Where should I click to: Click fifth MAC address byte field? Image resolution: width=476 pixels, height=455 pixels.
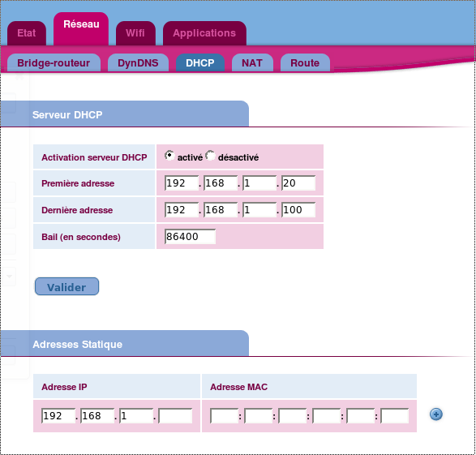(360, 415)
